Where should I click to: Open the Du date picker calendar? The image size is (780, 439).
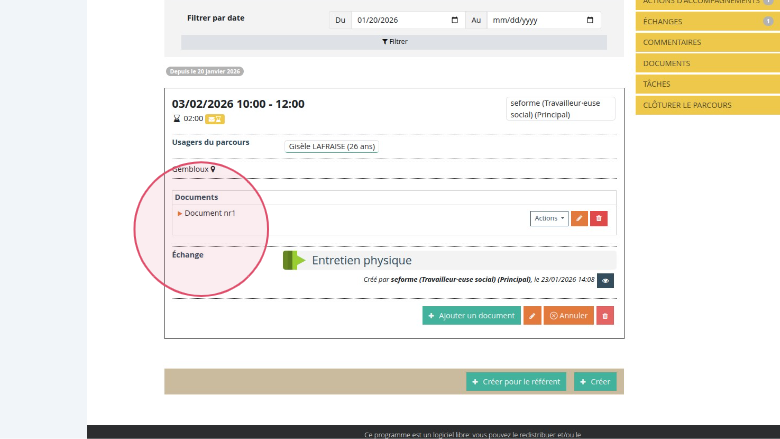tap(455, 20)
